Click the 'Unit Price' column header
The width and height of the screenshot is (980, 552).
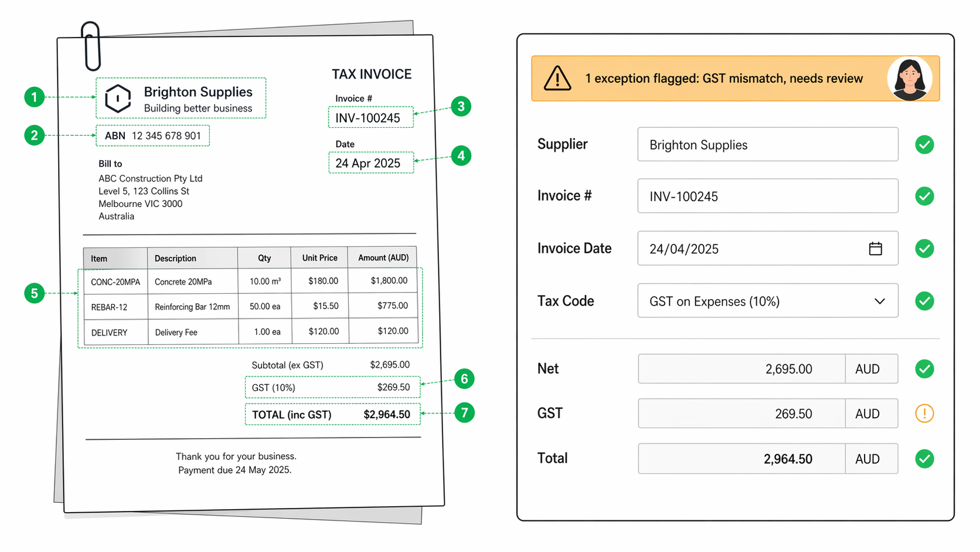[x=320, y=258]
